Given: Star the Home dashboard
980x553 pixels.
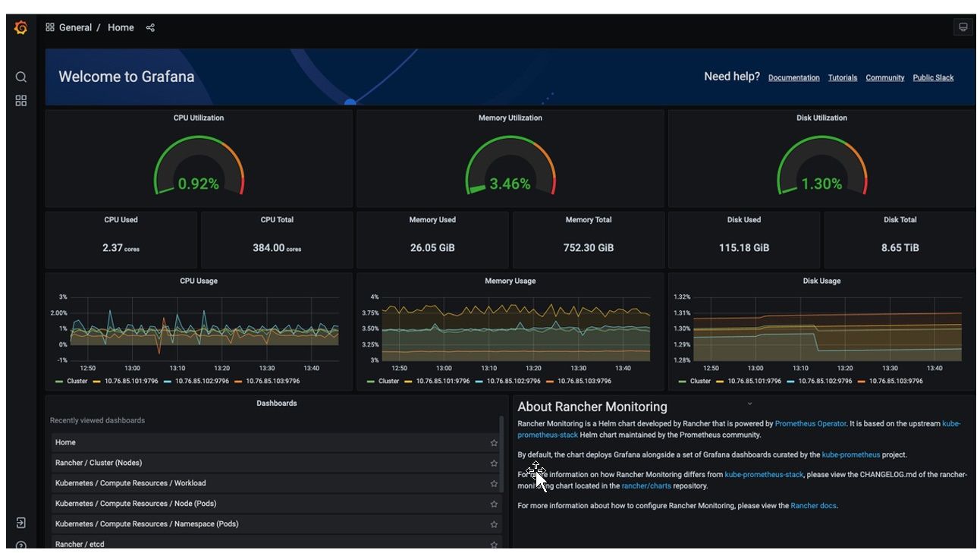Looking at the screenshot, I should (x=494, y=443).
